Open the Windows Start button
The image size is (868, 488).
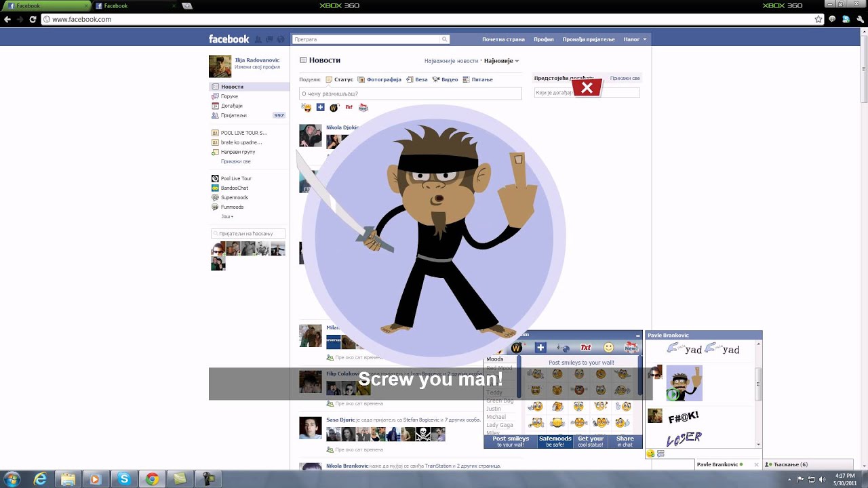(11, 479)
